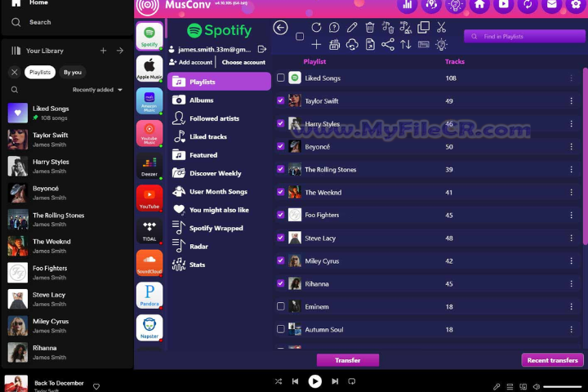
Task: Select the TIDAL service icon
Action: pos(149,230)
